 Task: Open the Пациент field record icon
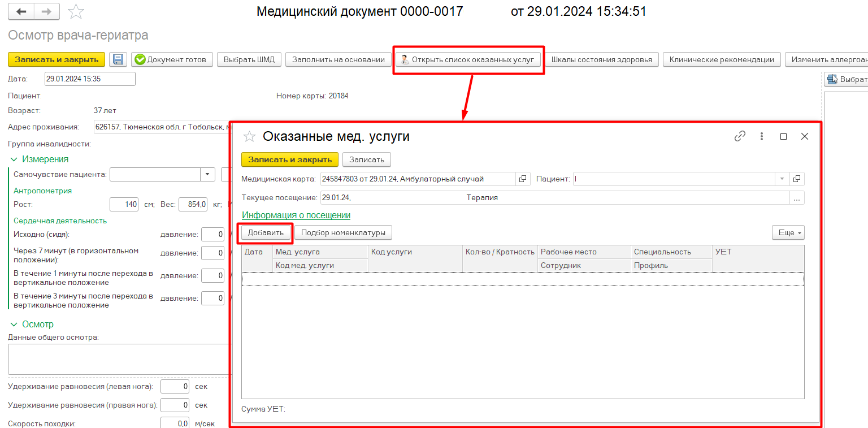(x=797, y=179)
